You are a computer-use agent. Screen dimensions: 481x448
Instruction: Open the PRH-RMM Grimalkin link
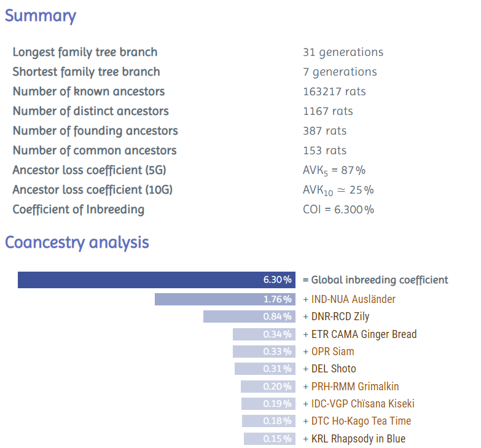point(355,387)
